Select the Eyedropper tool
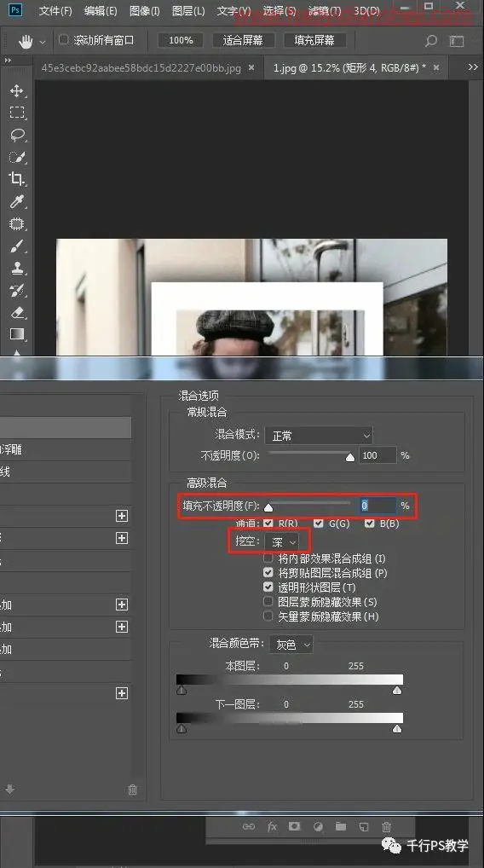This screenshot has width=484, height=868. click(x=16, y=201)
